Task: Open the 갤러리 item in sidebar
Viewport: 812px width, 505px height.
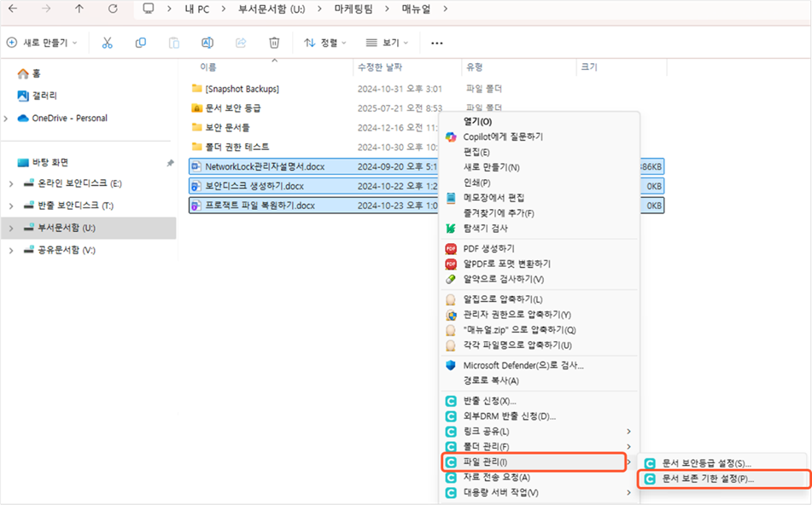Action: tap(44, 96)
